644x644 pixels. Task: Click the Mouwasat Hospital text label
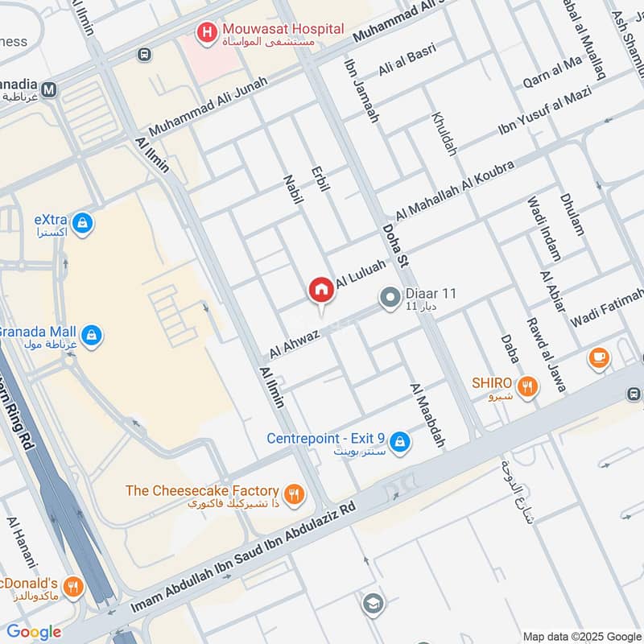(x=283, y=29)
